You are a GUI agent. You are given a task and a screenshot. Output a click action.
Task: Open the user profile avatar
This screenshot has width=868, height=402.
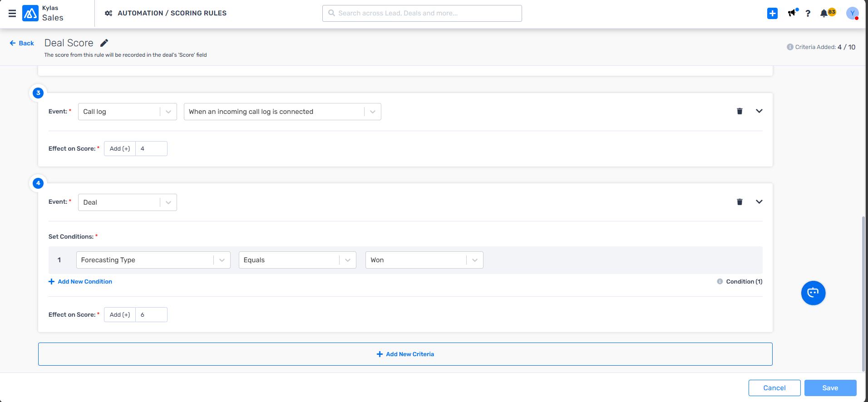(852, 13)
